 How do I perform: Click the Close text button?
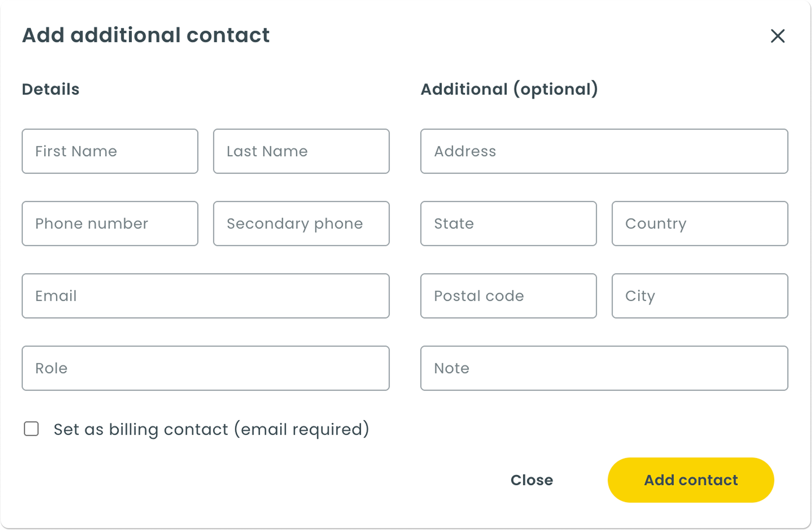click(x=532, y=480)
